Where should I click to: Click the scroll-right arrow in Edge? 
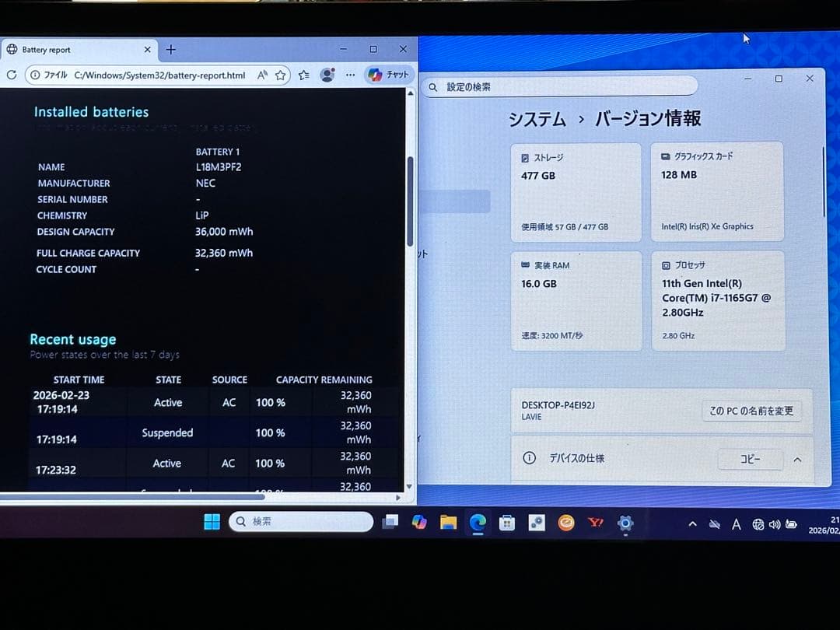point(398,498)
